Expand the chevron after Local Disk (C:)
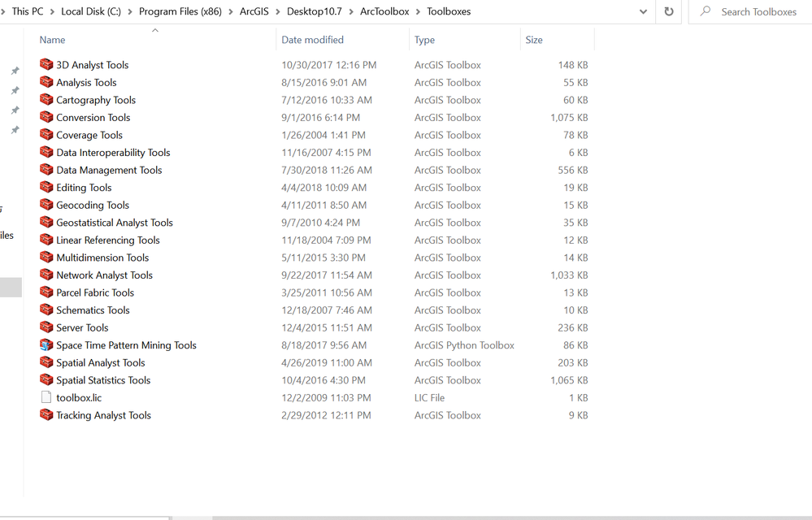The width and height of the screenshot is (812, 520). click(130, 11)
